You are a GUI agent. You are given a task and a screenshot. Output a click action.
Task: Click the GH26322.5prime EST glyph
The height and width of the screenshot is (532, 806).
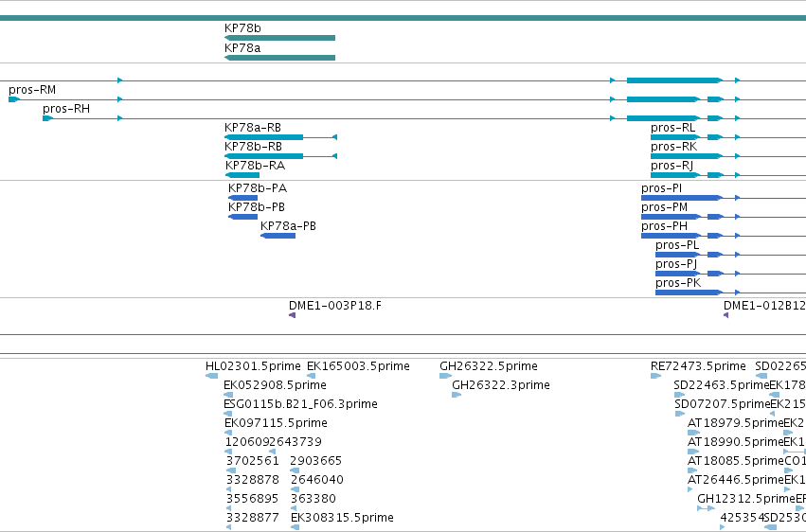click(x=446, y=376)
